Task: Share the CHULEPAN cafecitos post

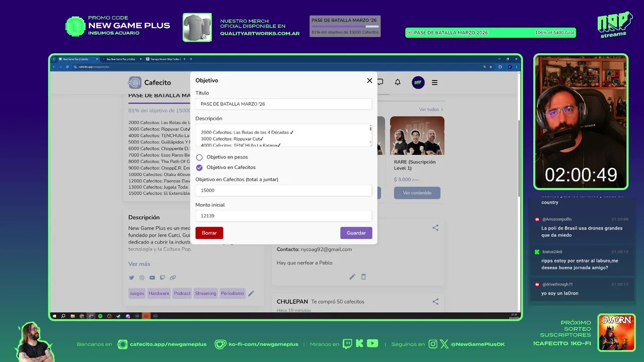Action: (435, 302)
